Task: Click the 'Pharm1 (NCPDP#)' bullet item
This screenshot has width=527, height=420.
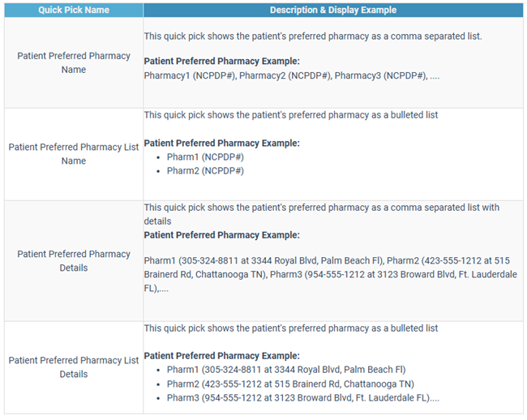Action: point(205,156)
